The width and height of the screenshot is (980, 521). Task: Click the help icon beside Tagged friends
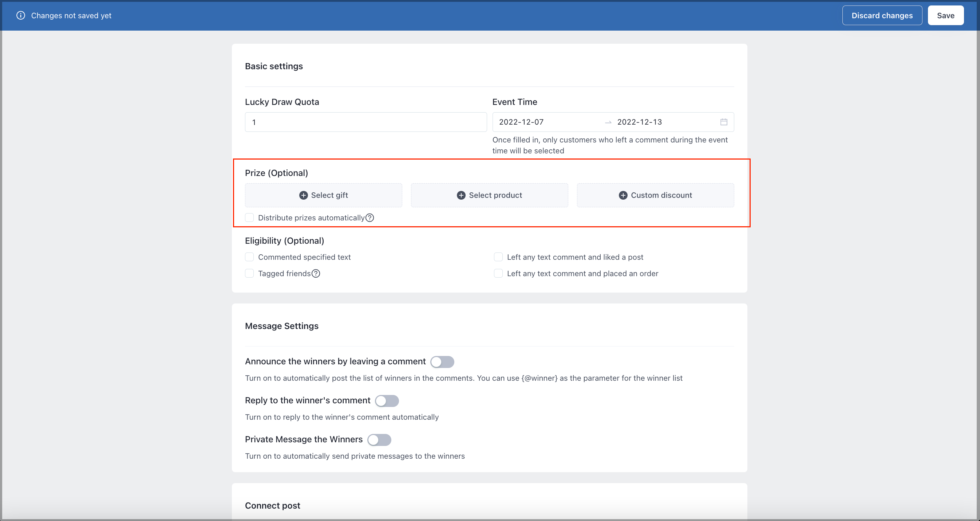(316, 274)
